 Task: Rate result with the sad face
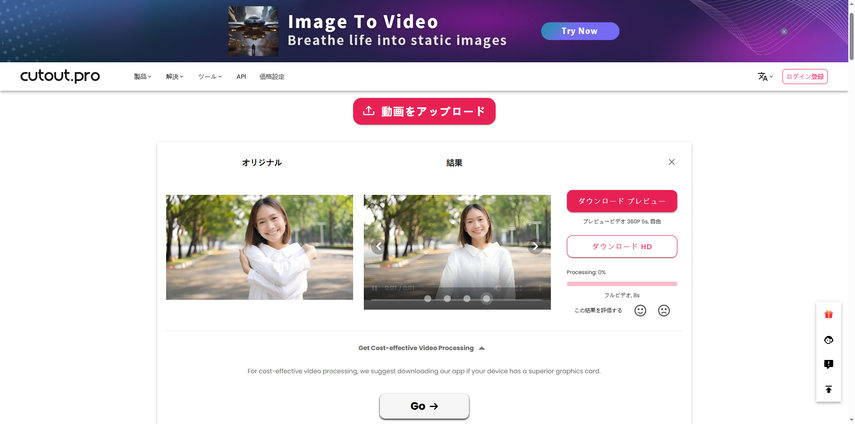(x=664, y=311)
